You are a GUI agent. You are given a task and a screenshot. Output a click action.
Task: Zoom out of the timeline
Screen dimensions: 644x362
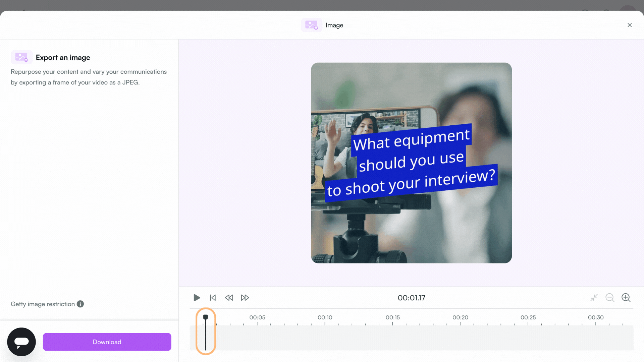point(610,298)
